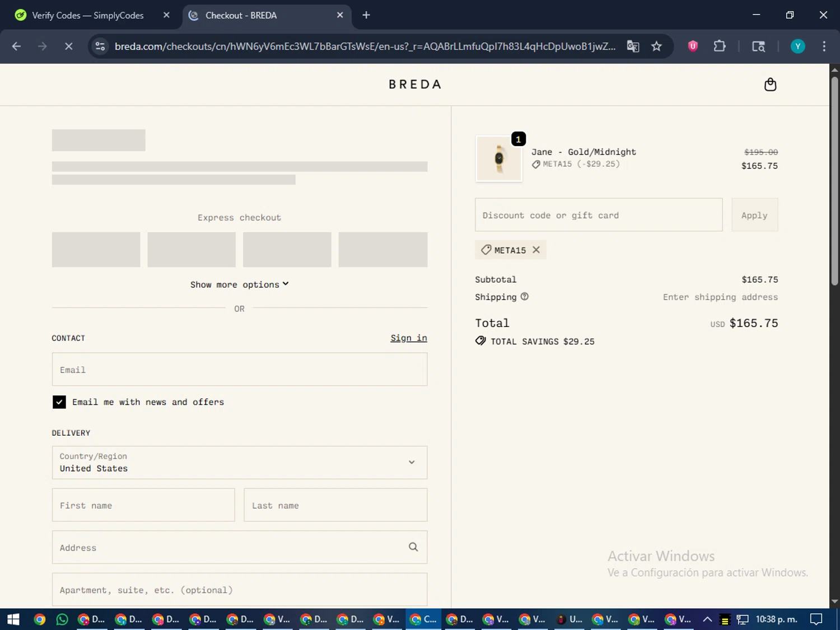The image size is (840, 630).
Task: Focus Discount code or gift card field
Action: [599, 215]
